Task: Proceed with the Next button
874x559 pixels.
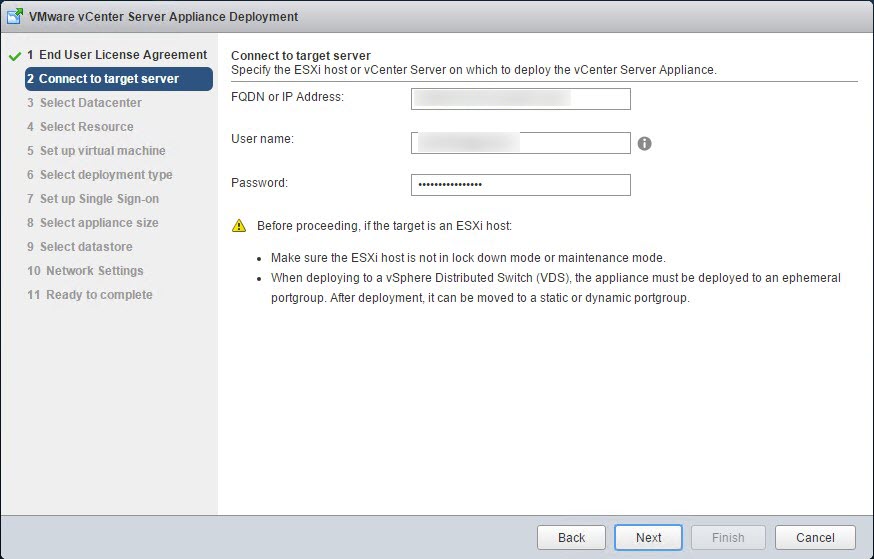Action: pos(648,537)
